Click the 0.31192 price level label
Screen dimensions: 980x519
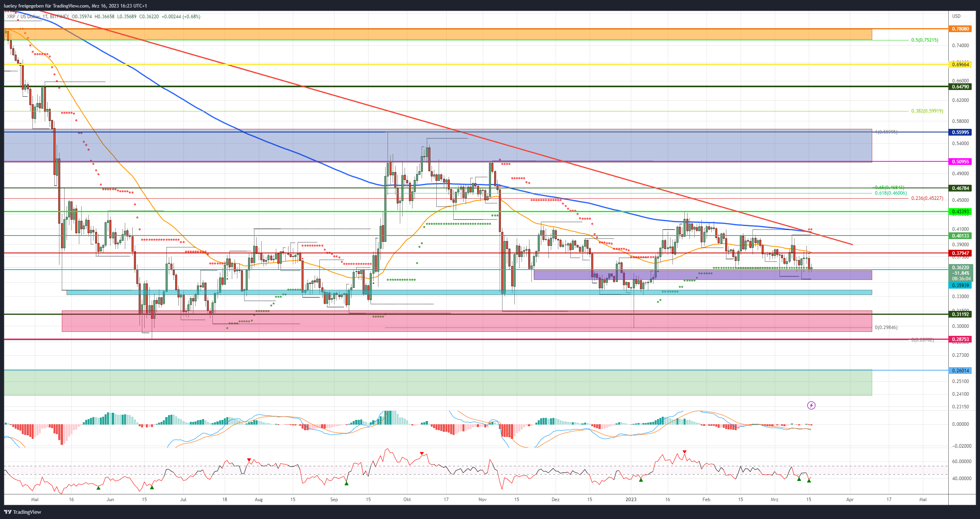[x=960, y=314]
